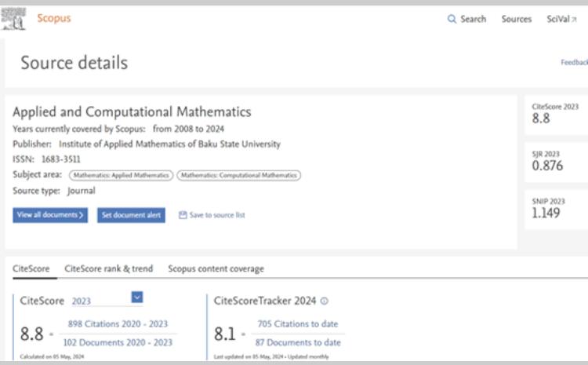Click Source details heading
The height and width of the screenshot is (365, 588).
pos(74,63)
